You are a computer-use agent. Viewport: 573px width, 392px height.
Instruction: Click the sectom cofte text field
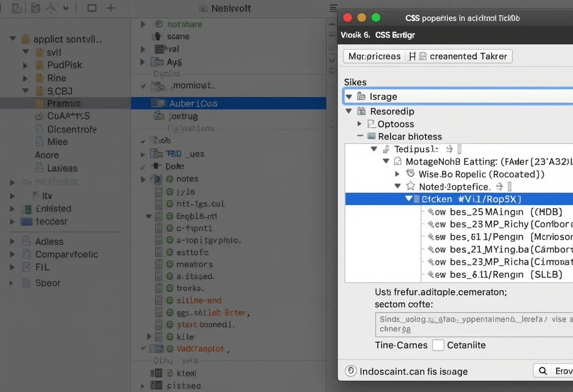[x=474, y=324]
